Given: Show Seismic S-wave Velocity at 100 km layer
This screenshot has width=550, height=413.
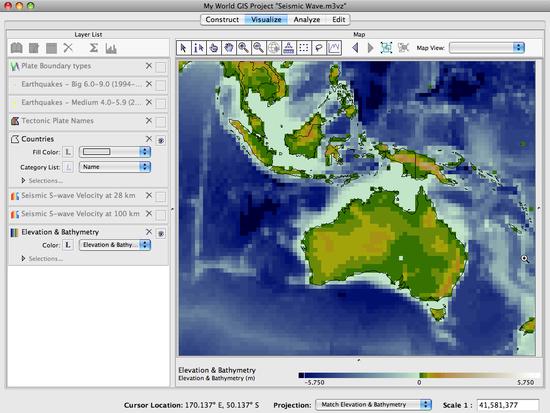Looking at the screenshot, I should click(x=161, y=215).
